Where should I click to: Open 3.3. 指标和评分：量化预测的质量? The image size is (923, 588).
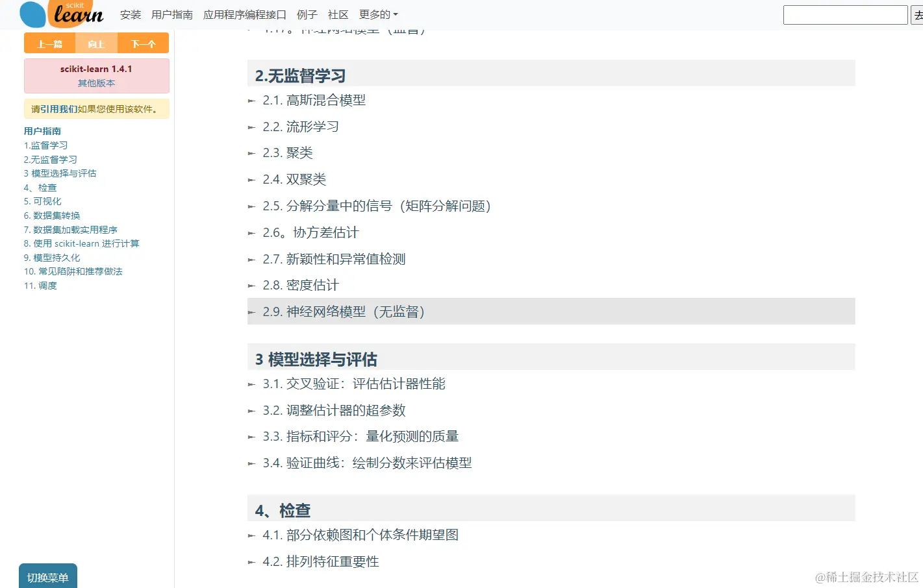click(360, 436)
